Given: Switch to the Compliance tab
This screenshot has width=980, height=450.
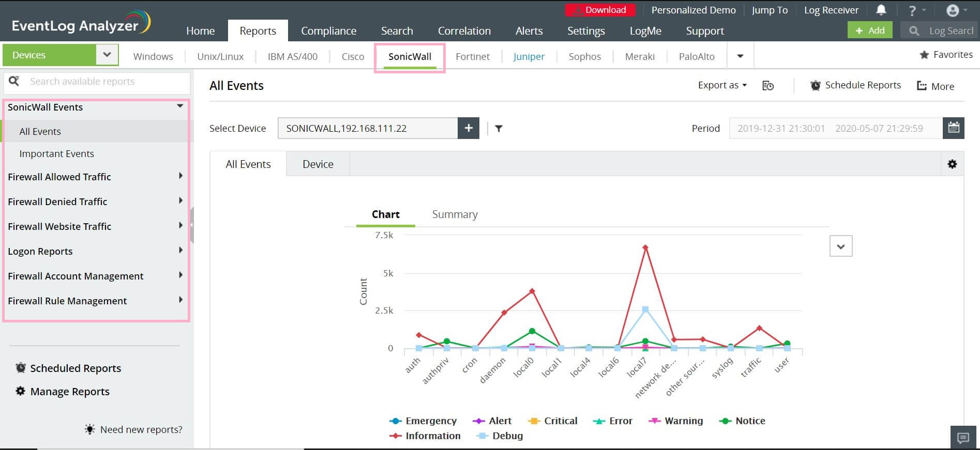Looking at the screenshot, I should pyautogui.click(x=328, y=31).
